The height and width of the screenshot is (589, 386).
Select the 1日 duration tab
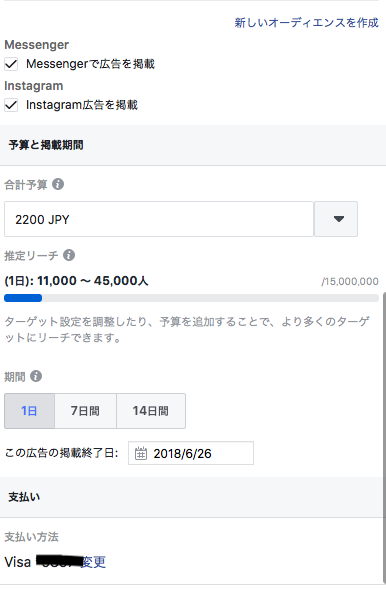(29, 411)
